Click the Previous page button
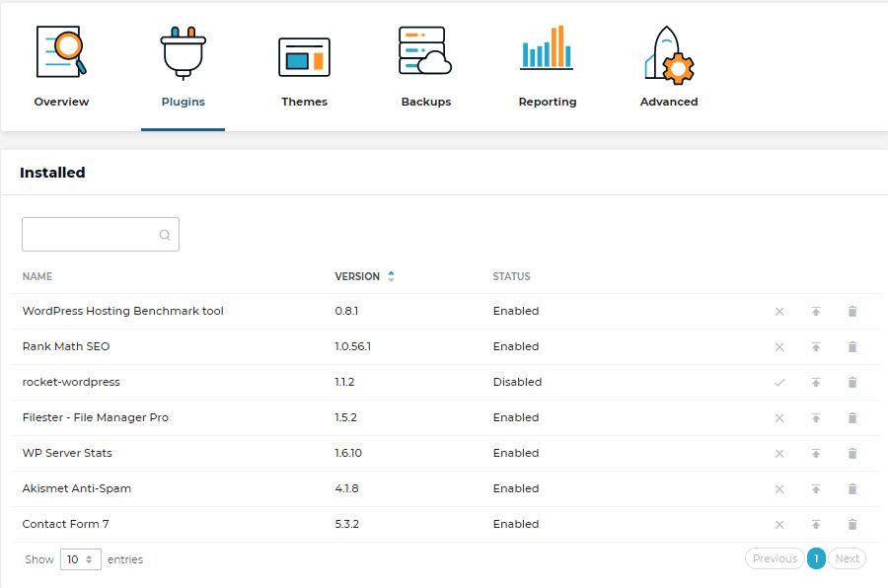Viewport: 888px width, 588px height. (775, 558)
